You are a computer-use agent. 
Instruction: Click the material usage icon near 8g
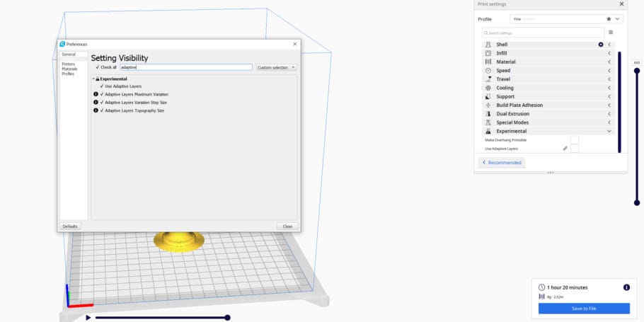pyautogui.click(x=541, y=297)
